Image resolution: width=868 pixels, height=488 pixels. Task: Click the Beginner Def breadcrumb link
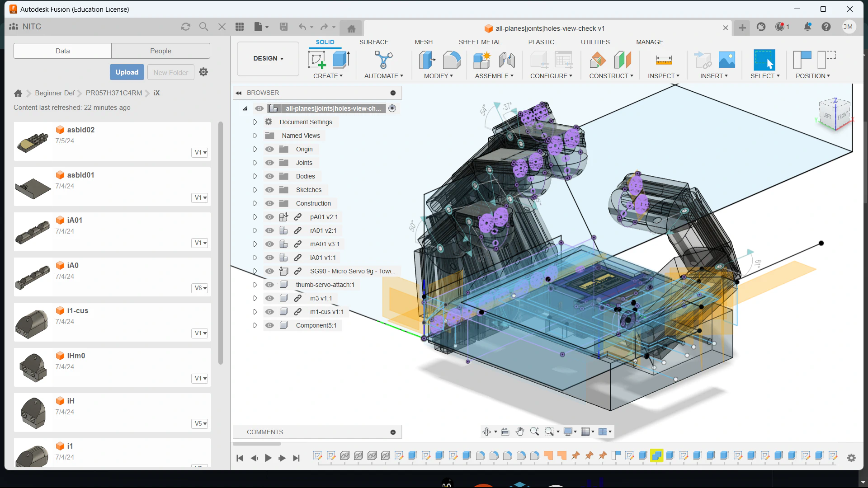(x=55, y=93)
